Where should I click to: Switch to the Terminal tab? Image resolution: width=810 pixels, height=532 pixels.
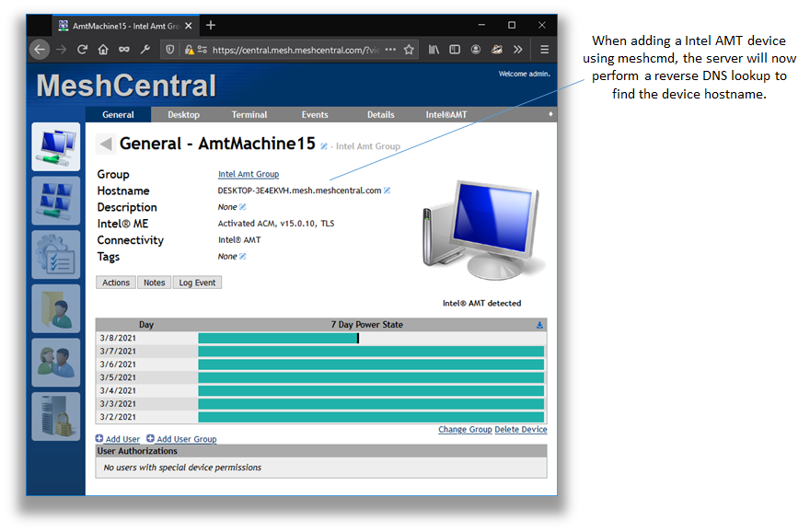(249, 115)
